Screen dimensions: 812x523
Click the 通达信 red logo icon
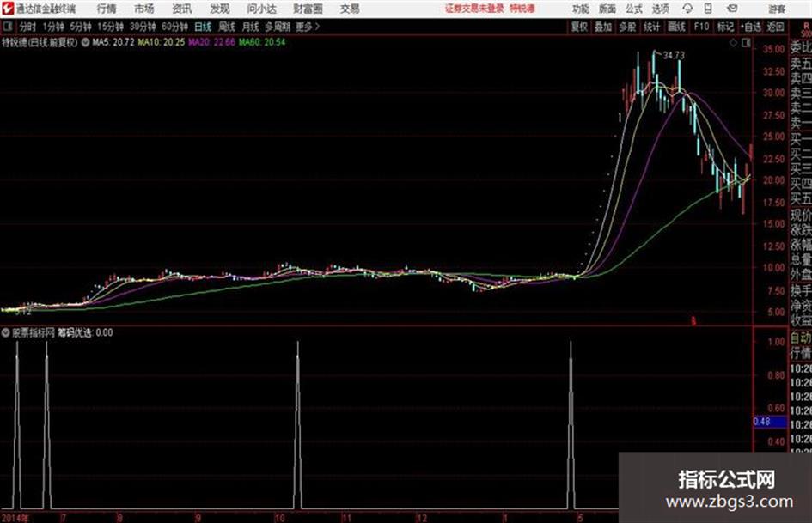[7, 9]
